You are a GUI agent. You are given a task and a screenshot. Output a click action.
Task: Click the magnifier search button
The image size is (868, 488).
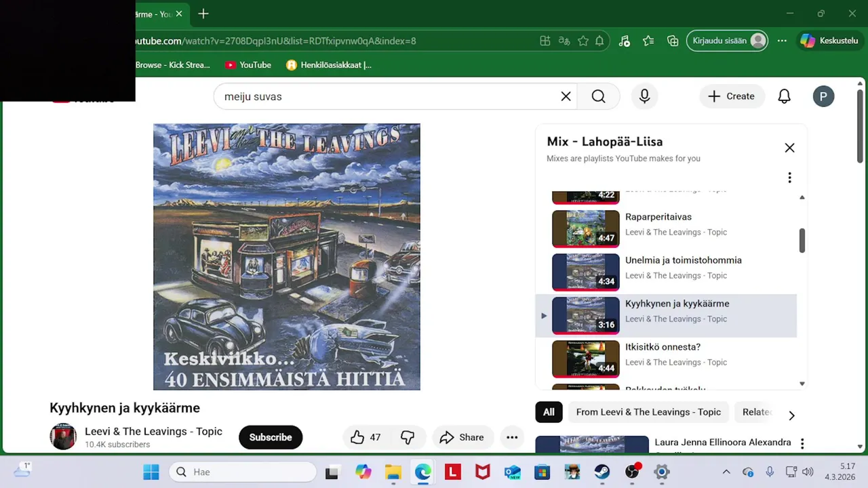[598, 96]
